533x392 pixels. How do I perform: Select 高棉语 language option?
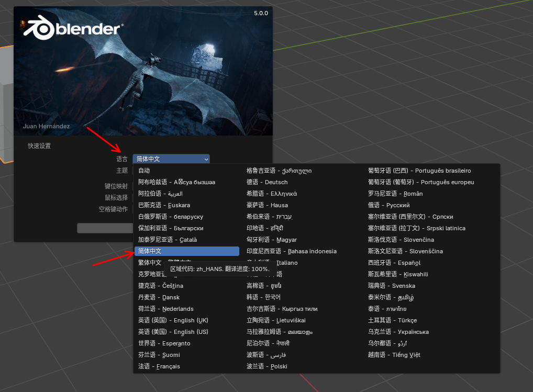coord(303,286)
